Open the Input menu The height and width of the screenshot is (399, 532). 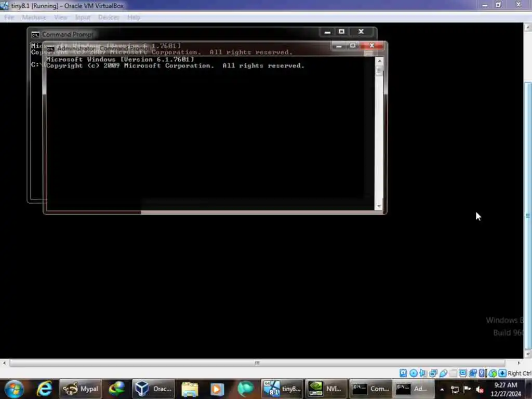[x=83, y=17]
